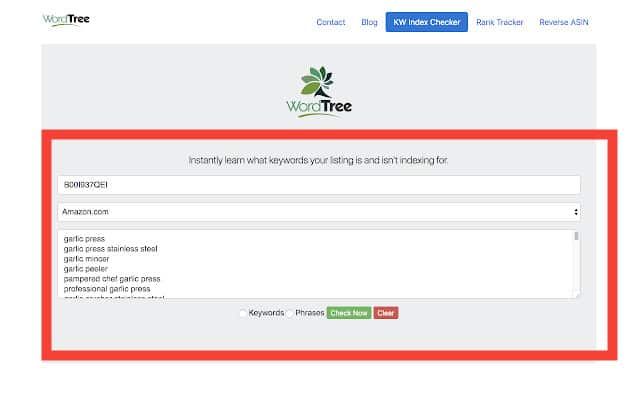Go to Rank Tracker
This screenshot has width=637, height=397.
click(x=499, y=22)
